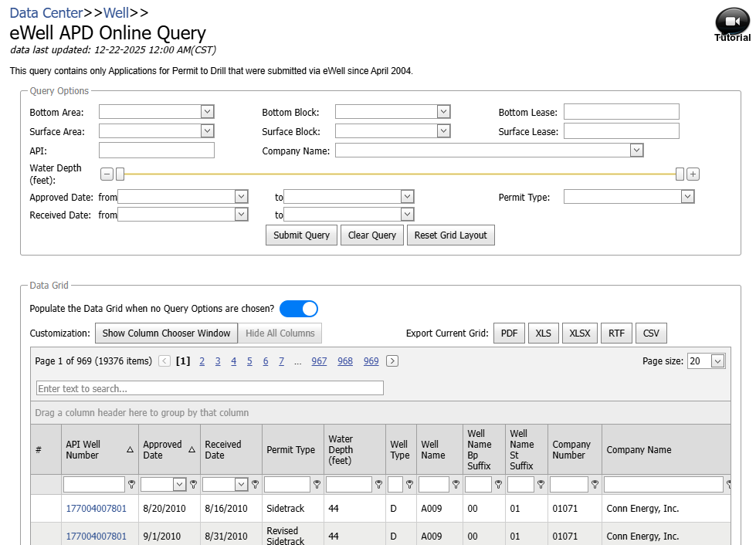The image size is (756, 545).
Task: Open the Tutorial video icon
Action: (x=732, y=24)
